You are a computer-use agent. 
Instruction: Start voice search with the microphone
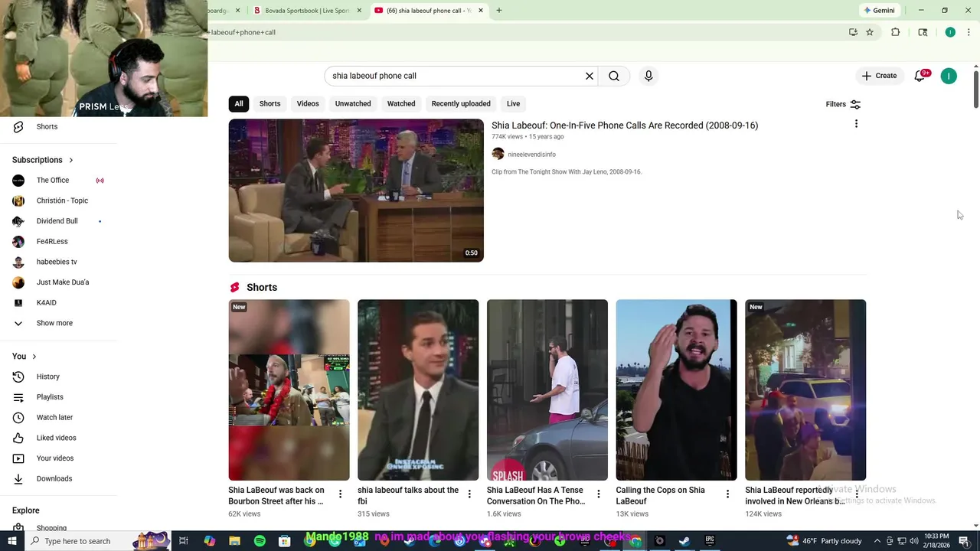pos(648,76)
